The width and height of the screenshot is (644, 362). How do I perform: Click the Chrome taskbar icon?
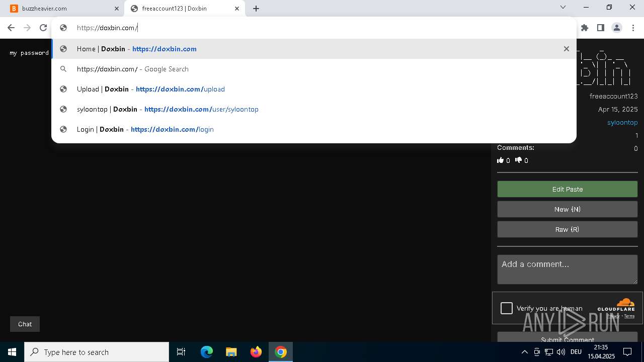click(281, 352)
